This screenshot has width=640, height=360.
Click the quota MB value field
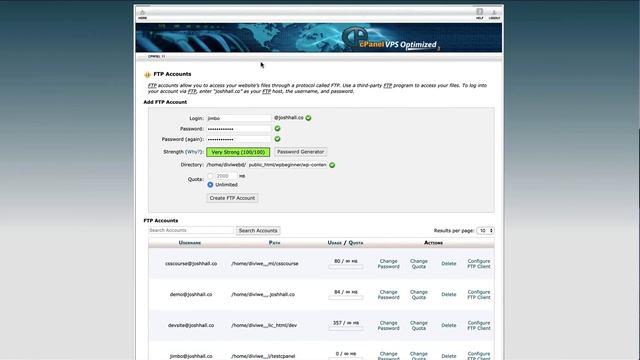tap(226, 176)
